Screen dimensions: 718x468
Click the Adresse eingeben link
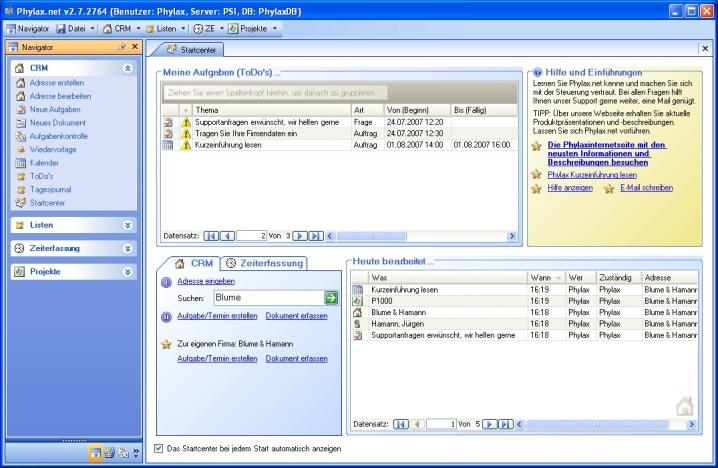pyautogui.click(x=205, y=282)
